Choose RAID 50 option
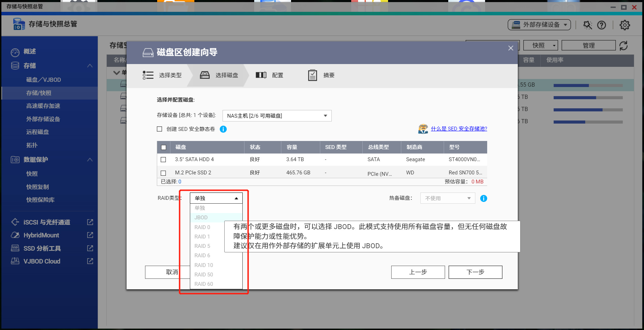644x330 pixels. coord(216,275)
